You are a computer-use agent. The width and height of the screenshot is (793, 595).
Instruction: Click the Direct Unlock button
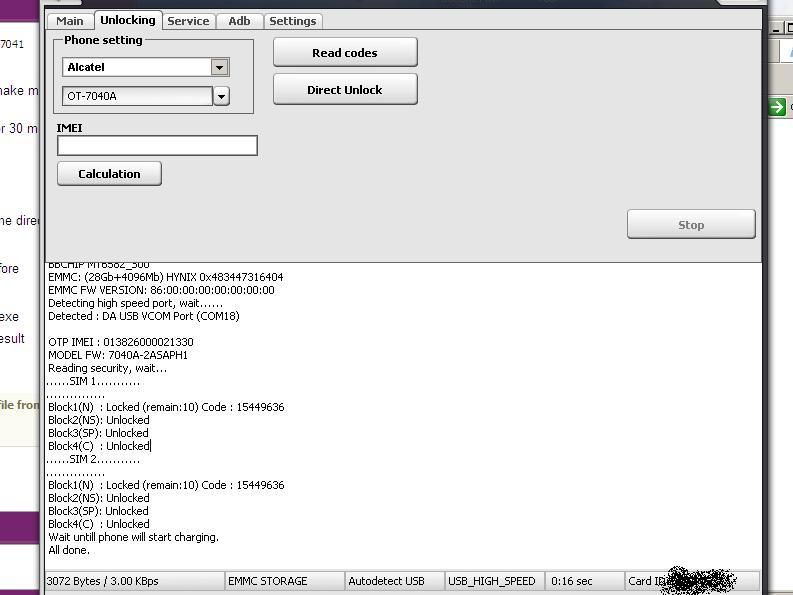pyautogui.click(x=344, y=90)
